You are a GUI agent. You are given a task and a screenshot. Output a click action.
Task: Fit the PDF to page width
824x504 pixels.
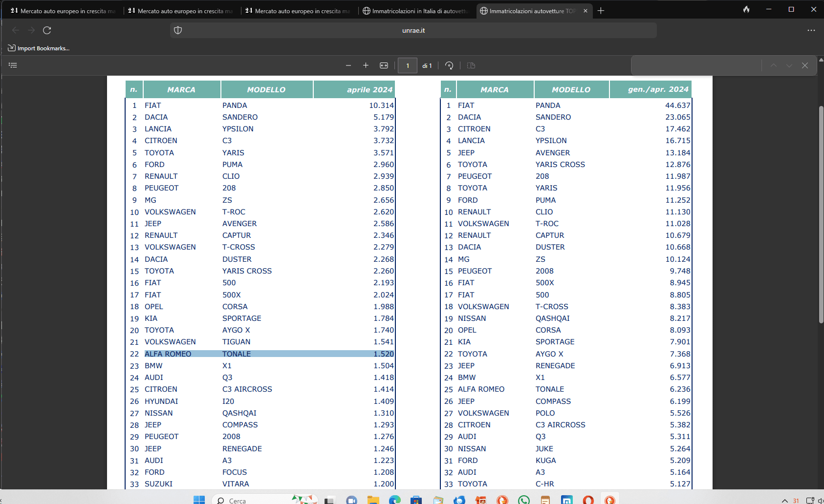[x=384, y=65]
